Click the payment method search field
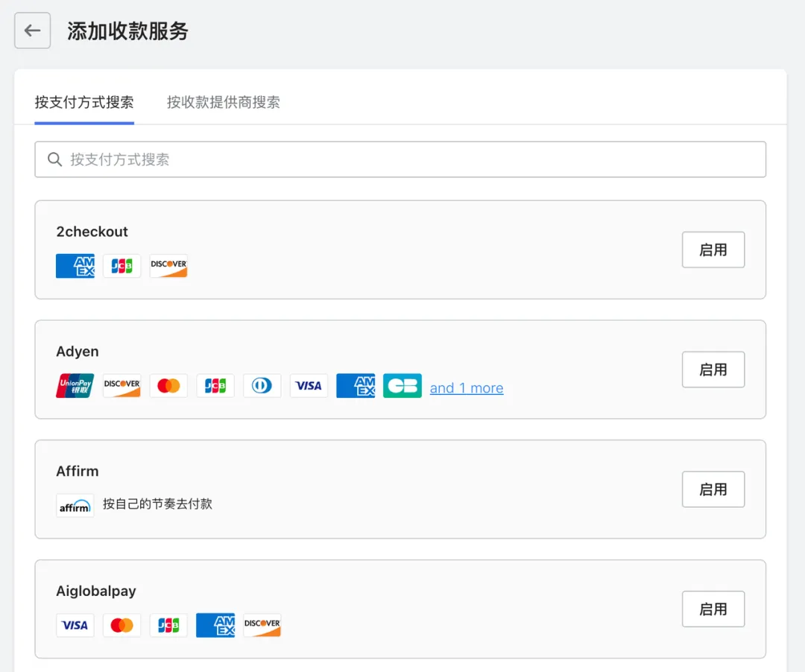 [x=400, y=159]
